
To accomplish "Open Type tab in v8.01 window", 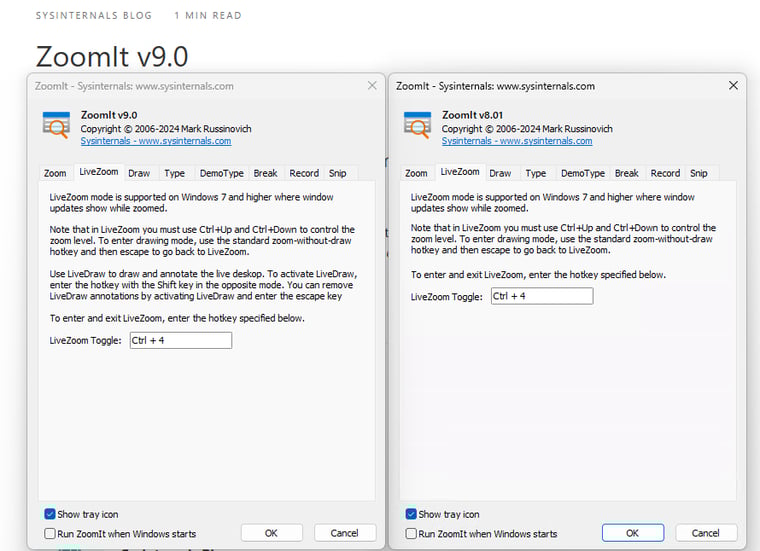I will click(536, 173).
